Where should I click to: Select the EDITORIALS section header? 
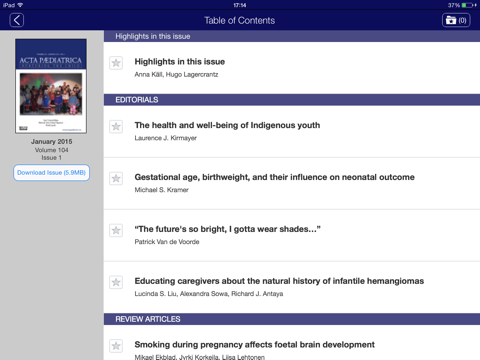[x=292, y=100]
